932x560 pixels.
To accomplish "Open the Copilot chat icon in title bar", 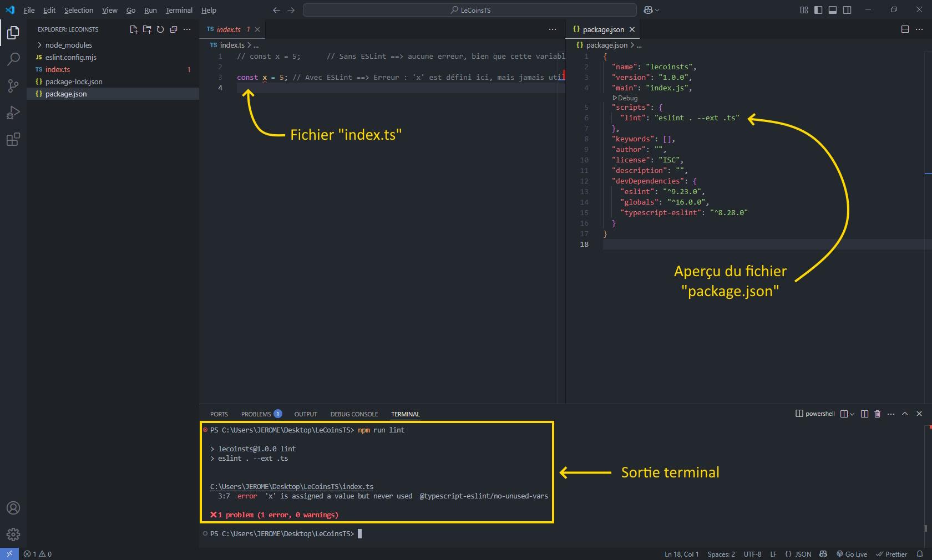I will [x=648, y=10].
